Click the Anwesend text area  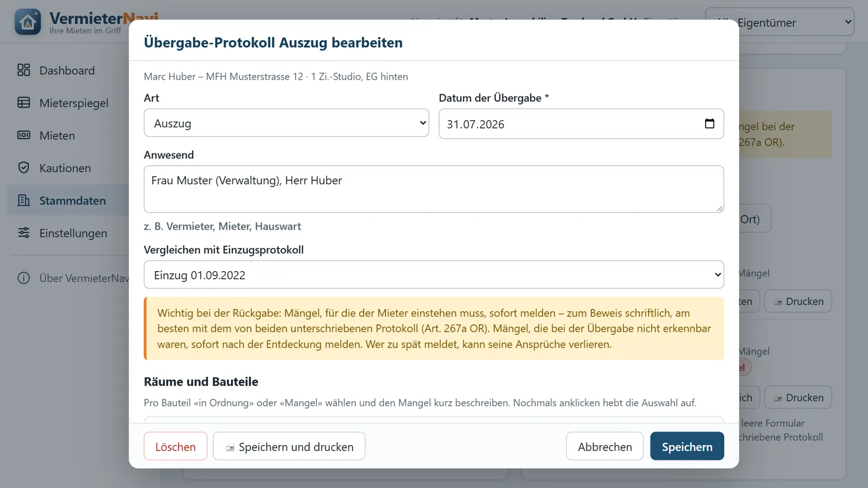point(434,189)
